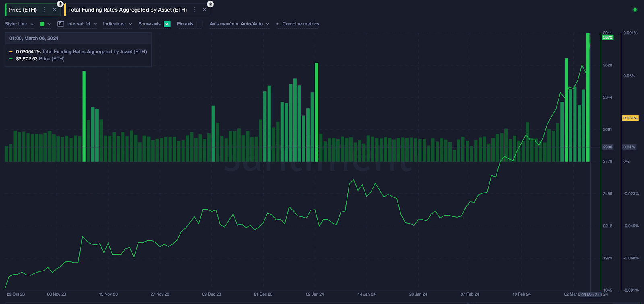This screenshot has width=644, height=304.
Task: Click the 1645 price axis label
Action: point(607,290)
